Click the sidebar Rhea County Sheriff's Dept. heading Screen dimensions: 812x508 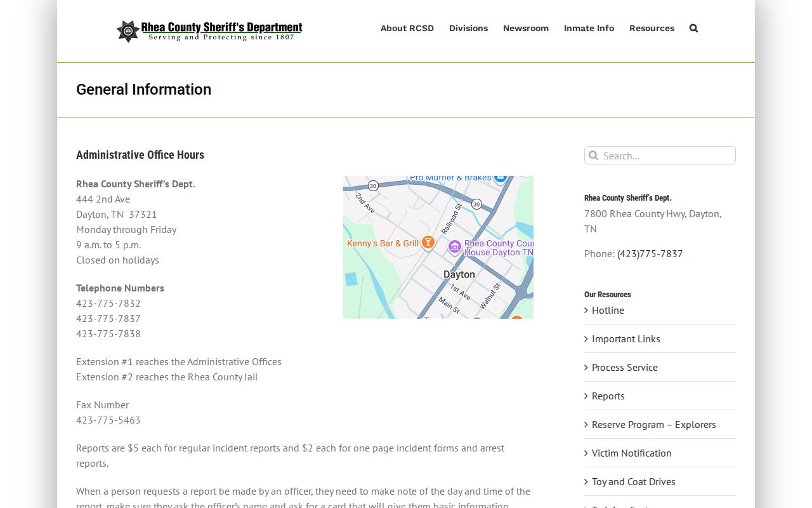pos(628,198)
